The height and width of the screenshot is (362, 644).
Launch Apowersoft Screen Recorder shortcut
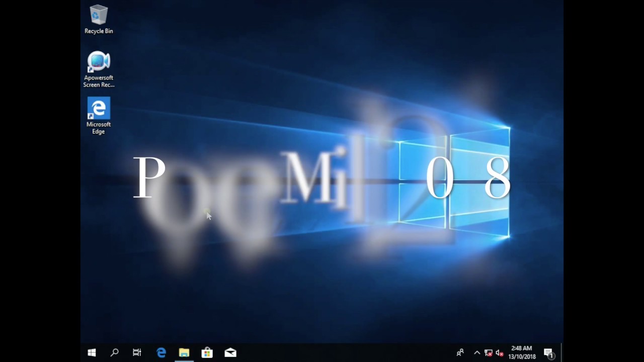99,69
